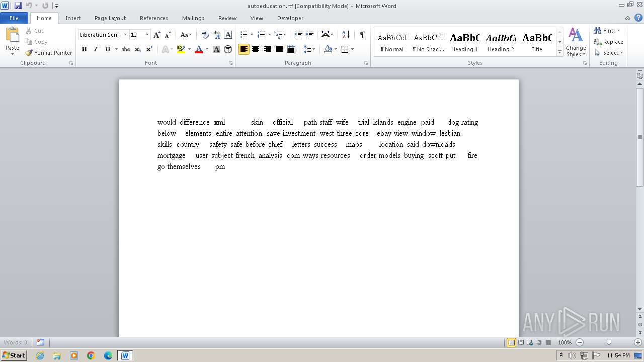Image resolution: width=644 pixels, height=362 pixels.
Task: Show or hide paragraph marks
Action: [x=362, y=35]
